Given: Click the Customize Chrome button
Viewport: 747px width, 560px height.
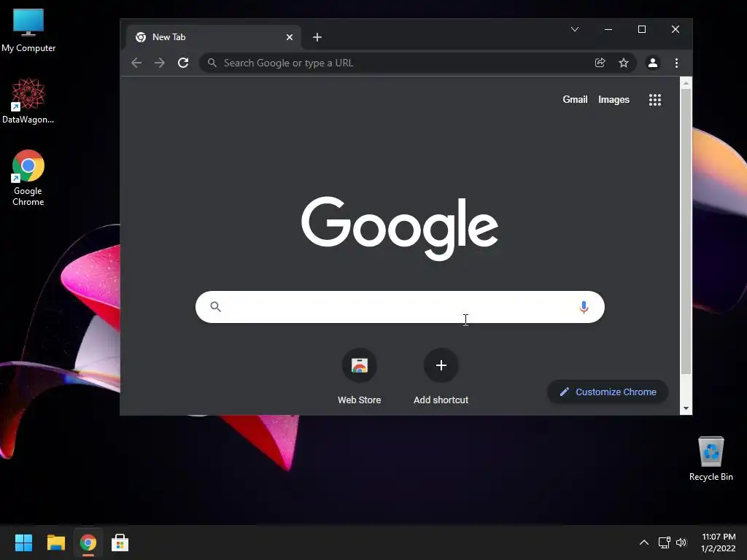Looking at the screenshot, I should pyautogui.click(x=608, y=392).
